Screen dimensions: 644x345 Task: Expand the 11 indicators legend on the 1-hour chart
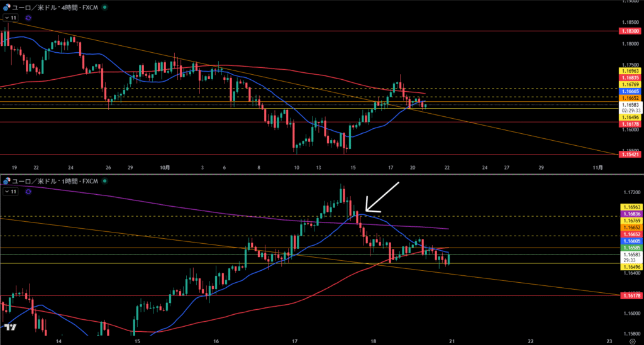click(x=11, y=192)
